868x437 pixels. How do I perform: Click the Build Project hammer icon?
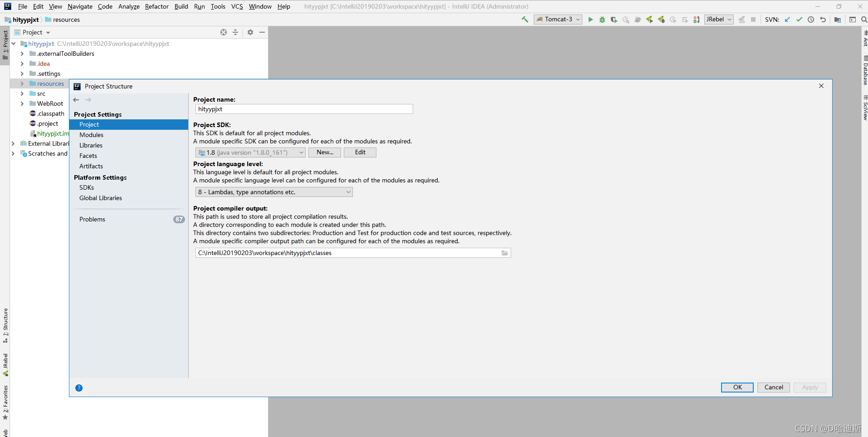525,20
